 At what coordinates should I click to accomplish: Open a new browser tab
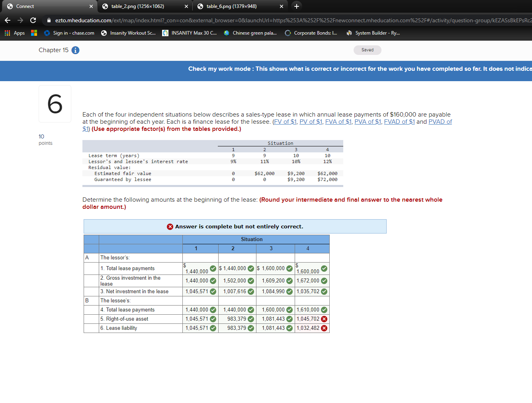[x=297, y=6]
